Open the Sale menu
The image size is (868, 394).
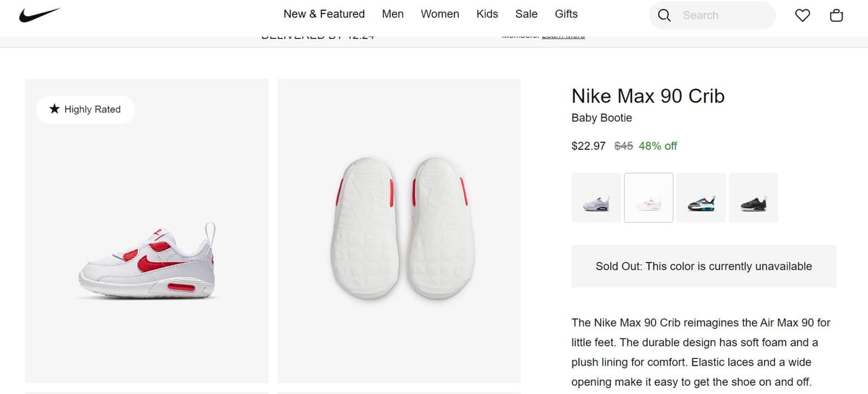pyautogui.click(x=526, y=14)
